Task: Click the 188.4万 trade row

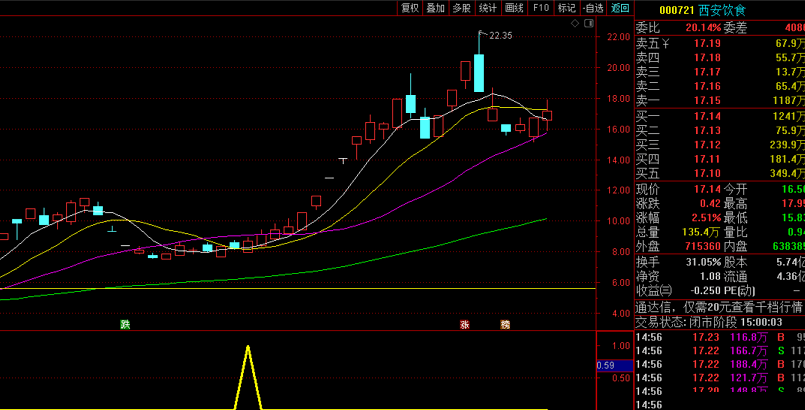Action: coord(720,365)
